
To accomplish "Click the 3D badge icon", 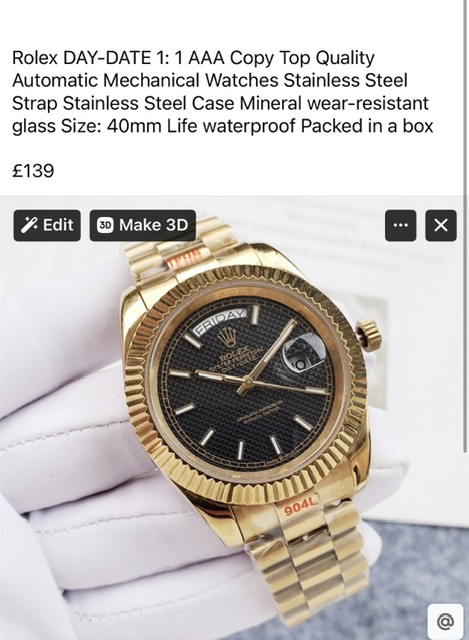I will click(105, 225).
